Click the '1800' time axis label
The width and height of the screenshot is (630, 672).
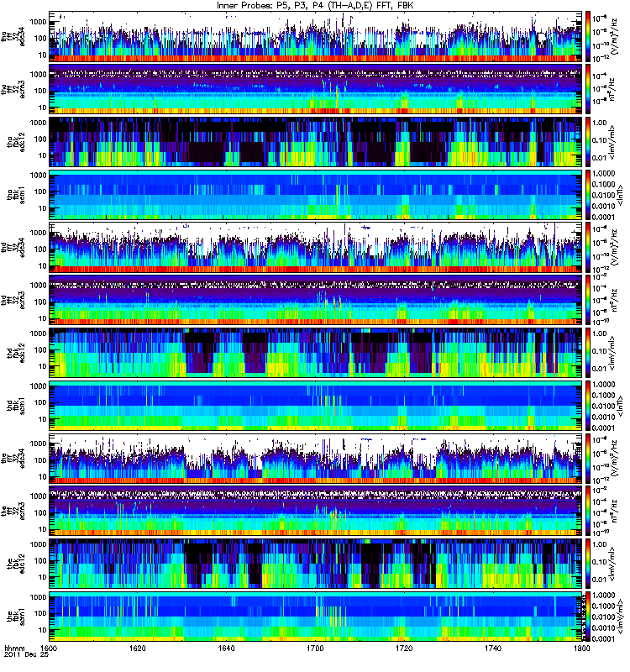click(x=581, y=648)
